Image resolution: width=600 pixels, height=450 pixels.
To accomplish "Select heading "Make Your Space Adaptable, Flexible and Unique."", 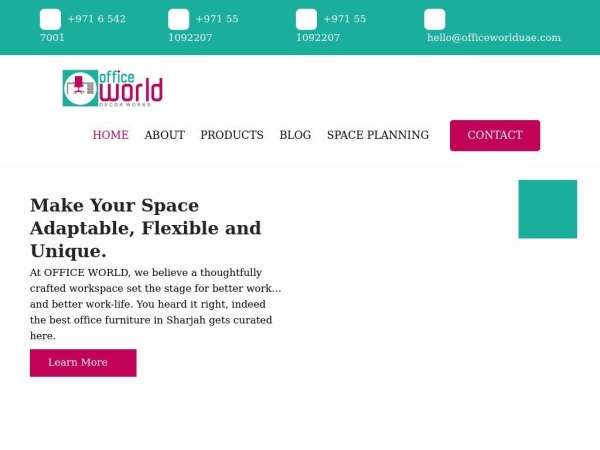I will (145, 228).
